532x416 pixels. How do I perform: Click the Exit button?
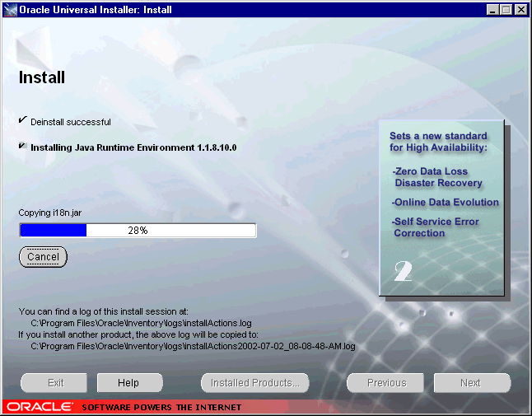point(54,383)
